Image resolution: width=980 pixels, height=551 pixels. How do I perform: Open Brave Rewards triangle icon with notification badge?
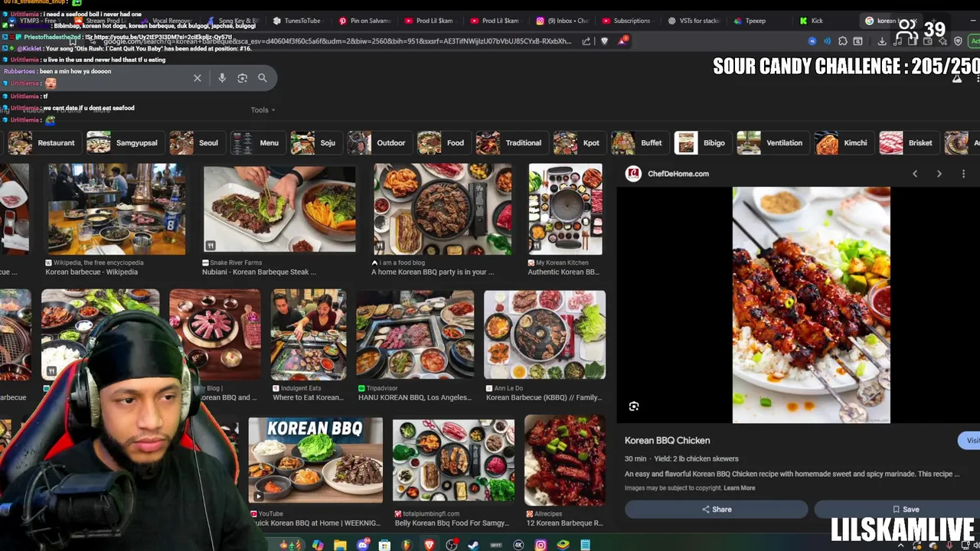622,41
